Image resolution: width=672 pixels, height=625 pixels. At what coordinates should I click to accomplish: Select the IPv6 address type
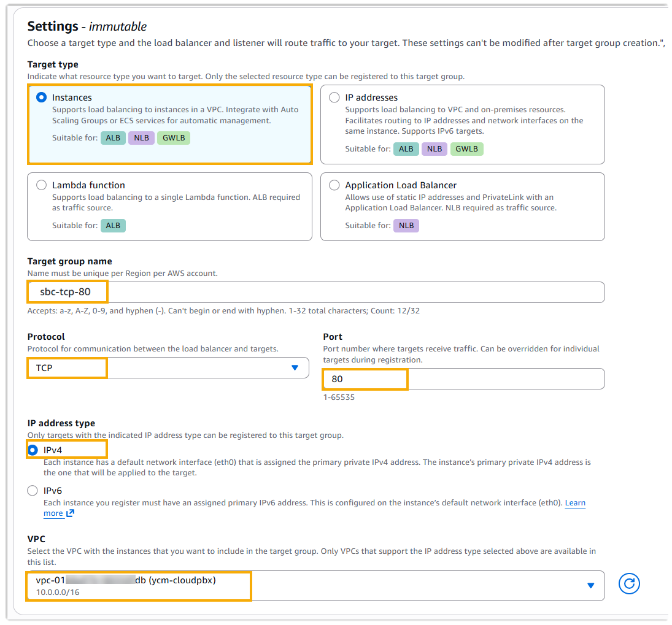point(33,491)
